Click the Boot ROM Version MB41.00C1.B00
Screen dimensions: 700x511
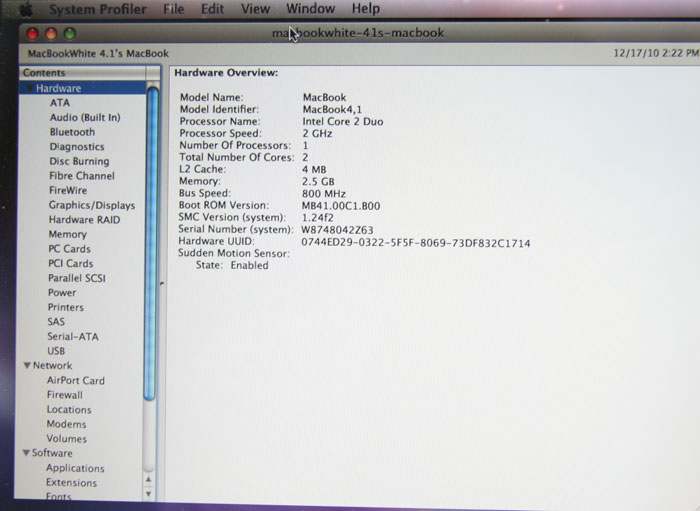coord(341,206)
